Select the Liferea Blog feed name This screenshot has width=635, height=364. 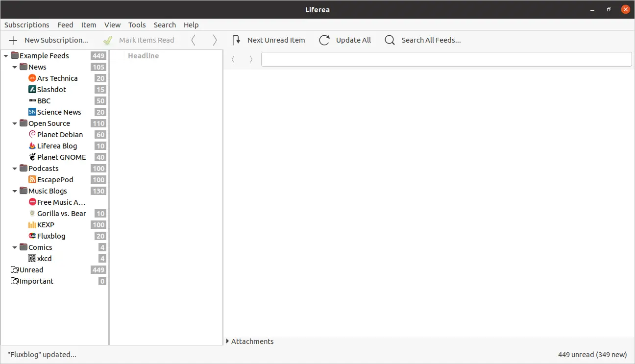click(57, 146)
